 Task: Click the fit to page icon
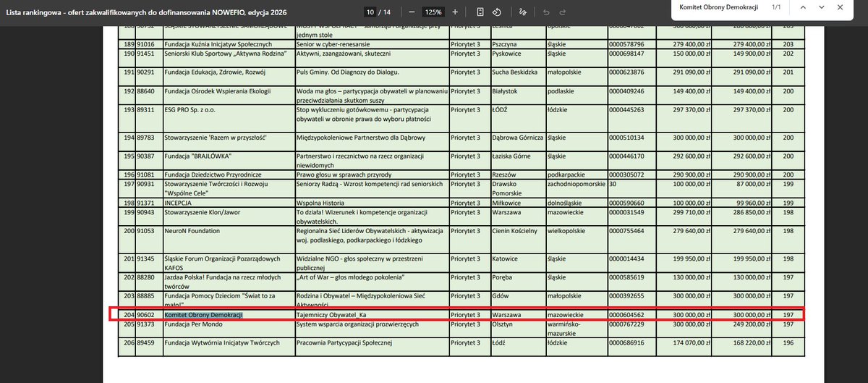(x=481, y=12)
